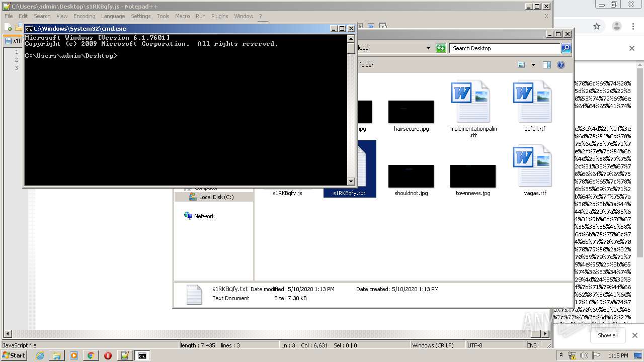Open the Tools menu in Notepad++
The image size is (644, 362).
[163, 16]
